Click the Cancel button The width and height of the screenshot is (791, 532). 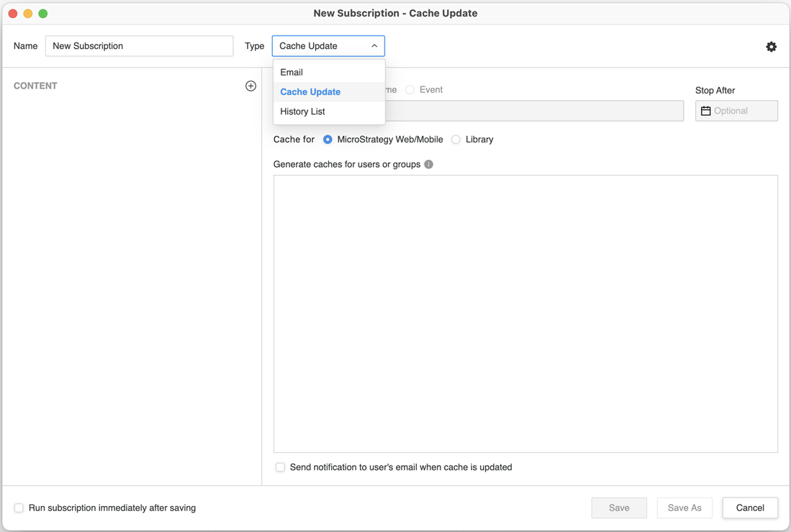tap(749, 508)
